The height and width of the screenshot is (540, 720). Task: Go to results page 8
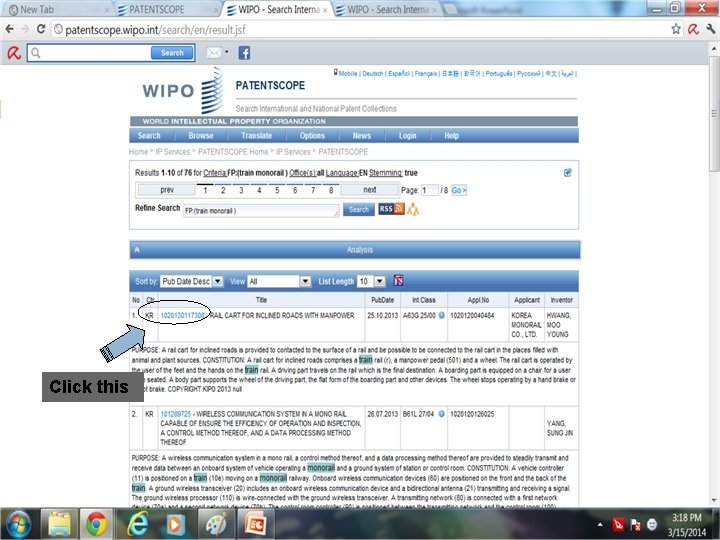(x=331, y=190)
